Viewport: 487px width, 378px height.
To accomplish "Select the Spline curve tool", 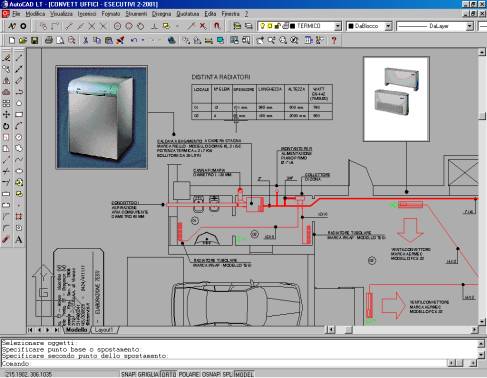I will click(19, 160).
